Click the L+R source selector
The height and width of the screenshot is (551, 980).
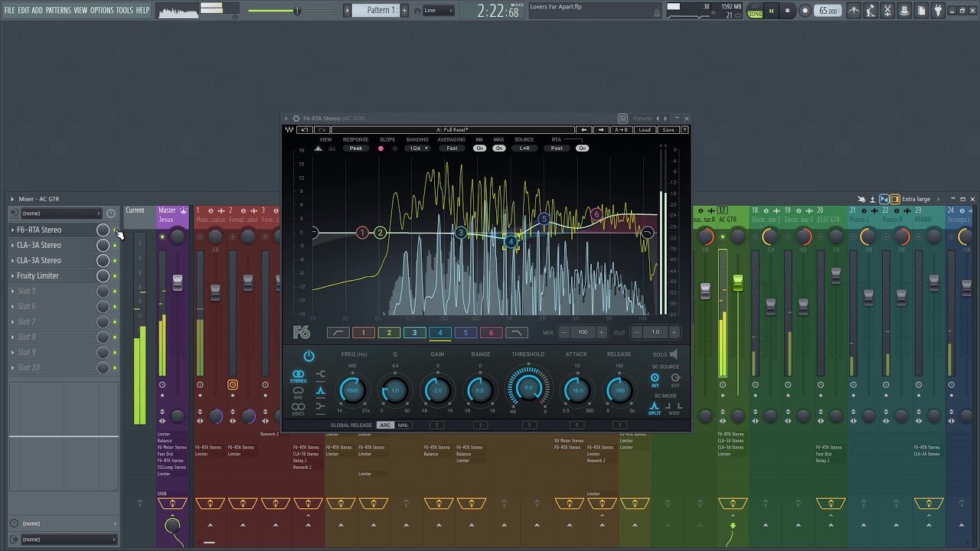point(524,148)
